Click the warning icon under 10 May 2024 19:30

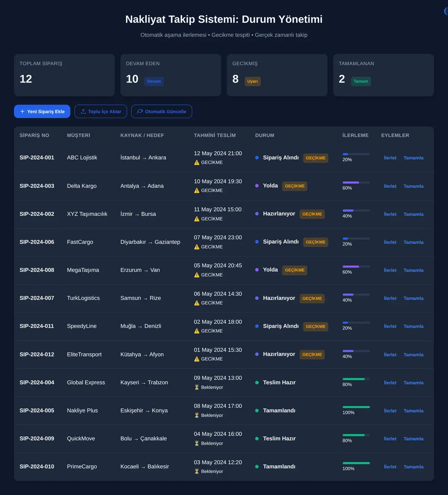click(197, 191)
